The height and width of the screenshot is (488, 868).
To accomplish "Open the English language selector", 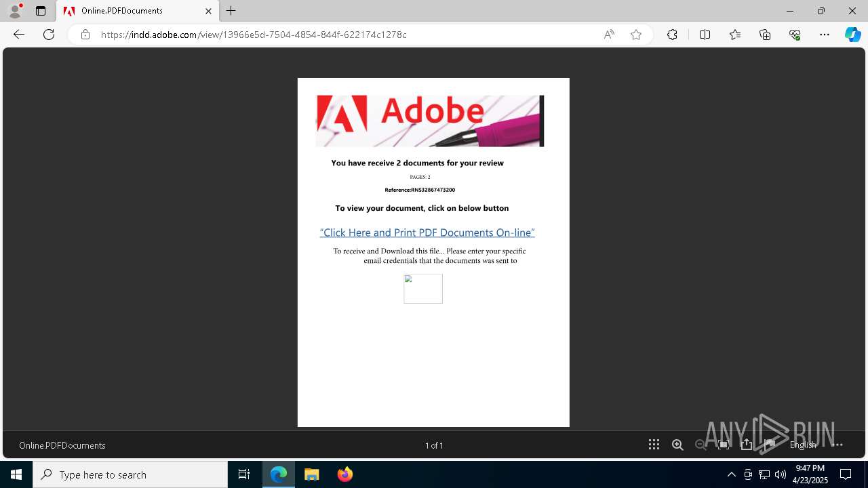I will pos(803,445).
